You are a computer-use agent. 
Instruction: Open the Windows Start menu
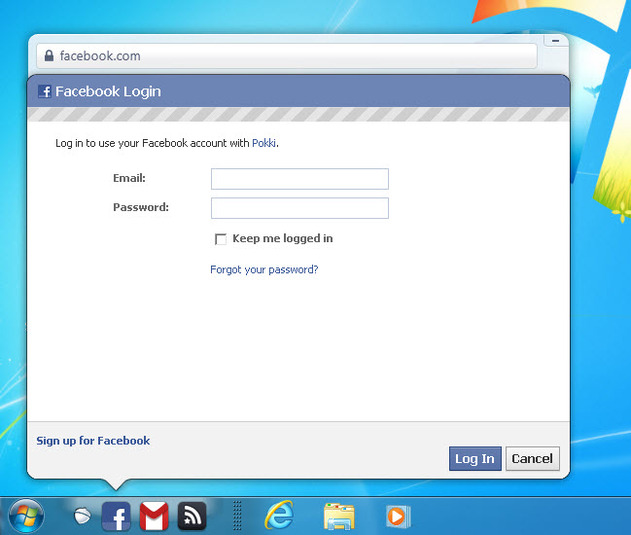click(x=26, y=516)
